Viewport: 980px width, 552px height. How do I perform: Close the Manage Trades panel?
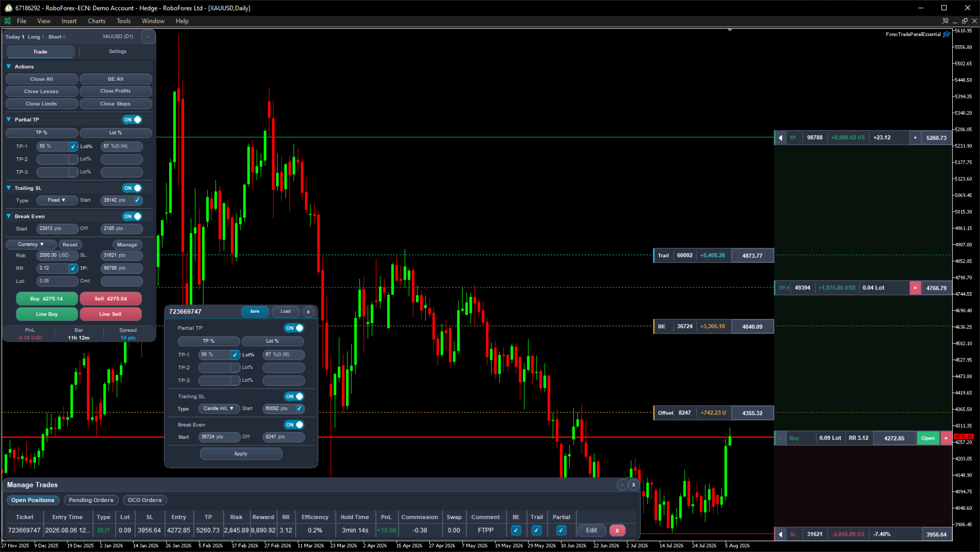coord(634,485)
